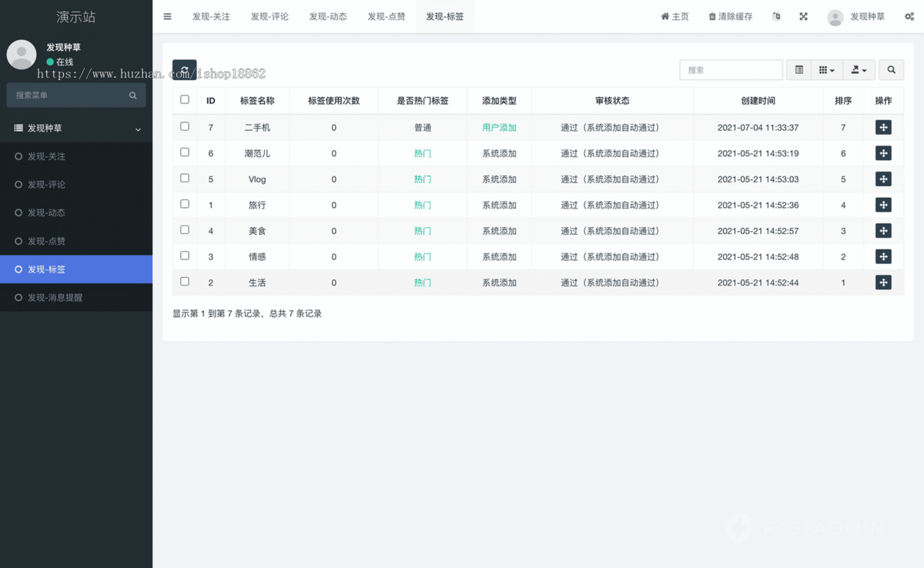This screenshot has width=924, height=568.
Task: Switch to the 发现-评论 tab
Action: tap(269, 16)
